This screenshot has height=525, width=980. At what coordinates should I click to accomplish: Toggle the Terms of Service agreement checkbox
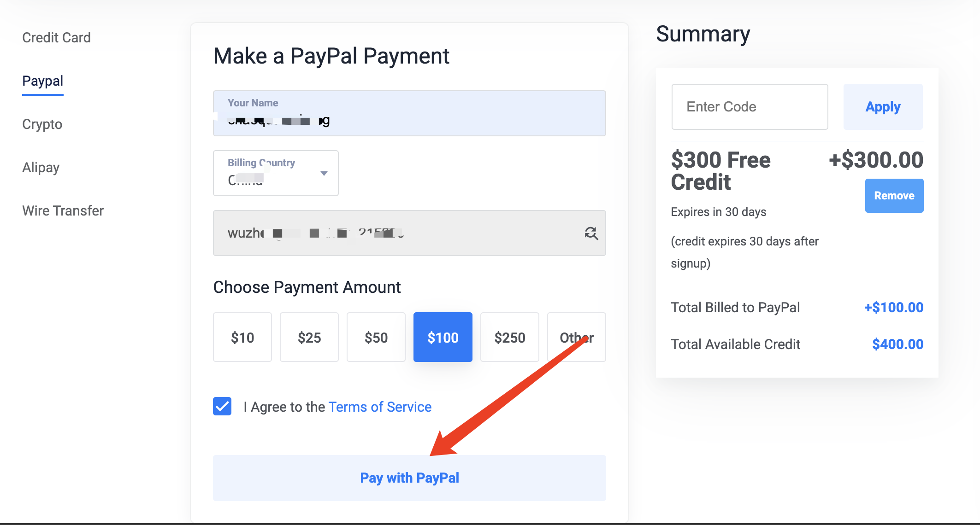pyautogui.click(x=222, y=406)
